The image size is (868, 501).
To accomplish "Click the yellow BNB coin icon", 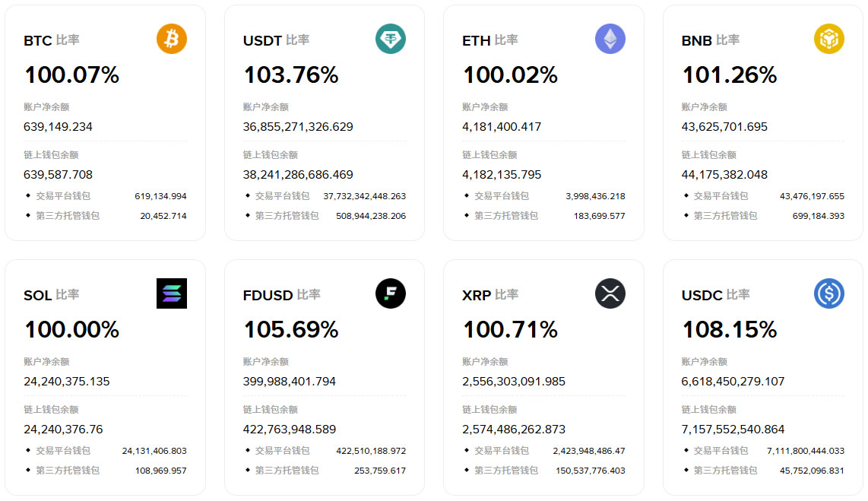I will coord(829,39).
